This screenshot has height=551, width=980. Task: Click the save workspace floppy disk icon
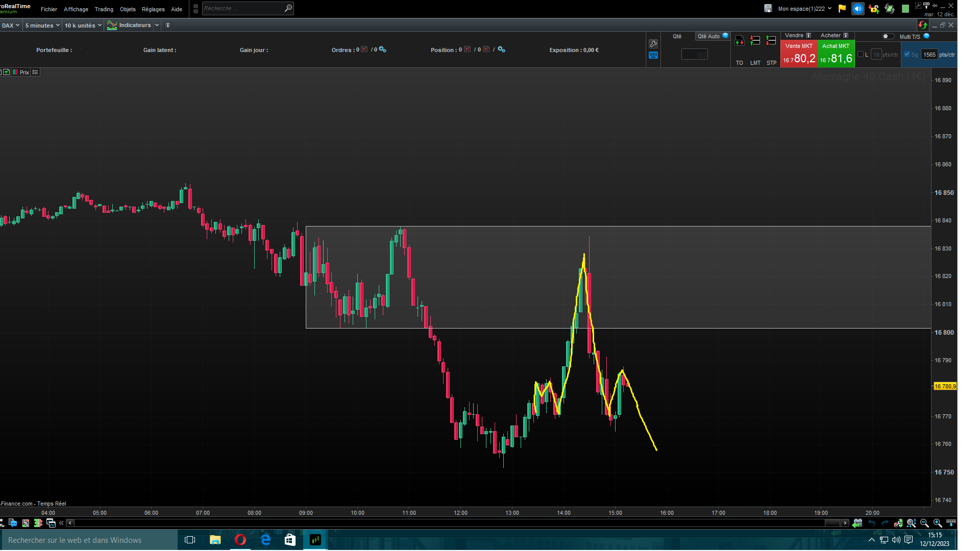point(768,8)
